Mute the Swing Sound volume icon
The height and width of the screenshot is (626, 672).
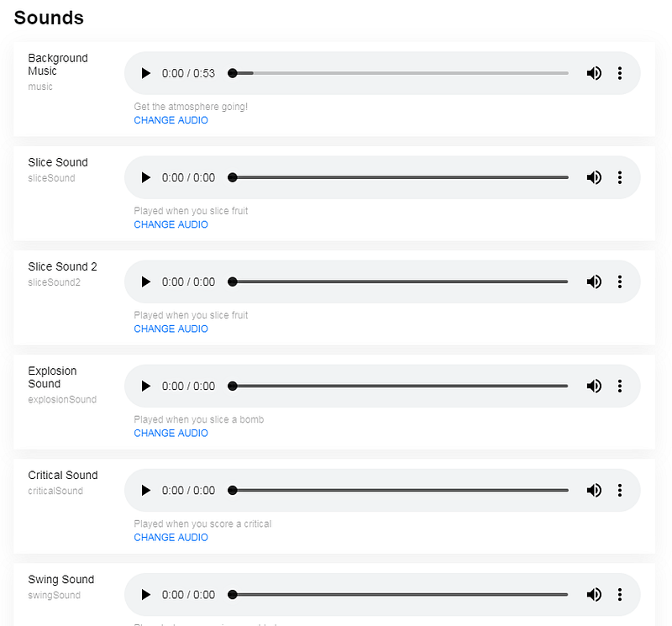pyautogui.click(x=594, y=595)
